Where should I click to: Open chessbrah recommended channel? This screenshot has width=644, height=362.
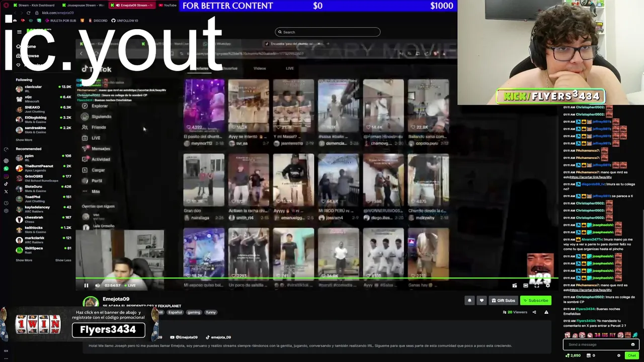tap(43, 219)
